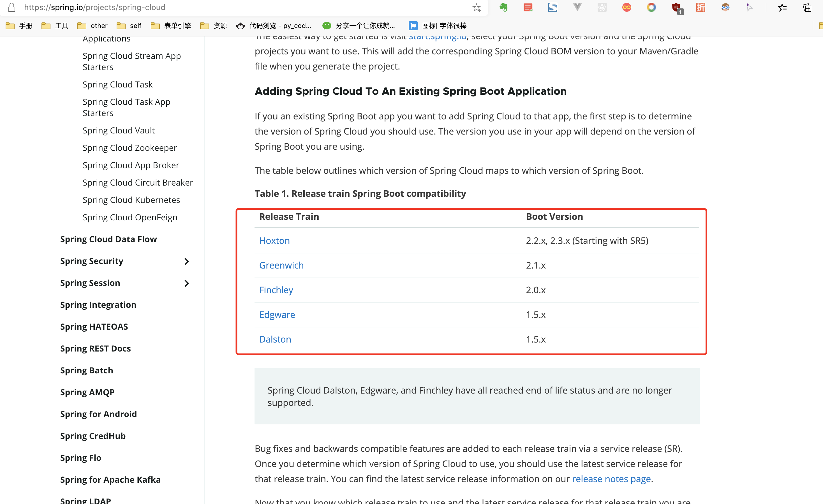Click the Hoxton release train link

coord(274,241)
